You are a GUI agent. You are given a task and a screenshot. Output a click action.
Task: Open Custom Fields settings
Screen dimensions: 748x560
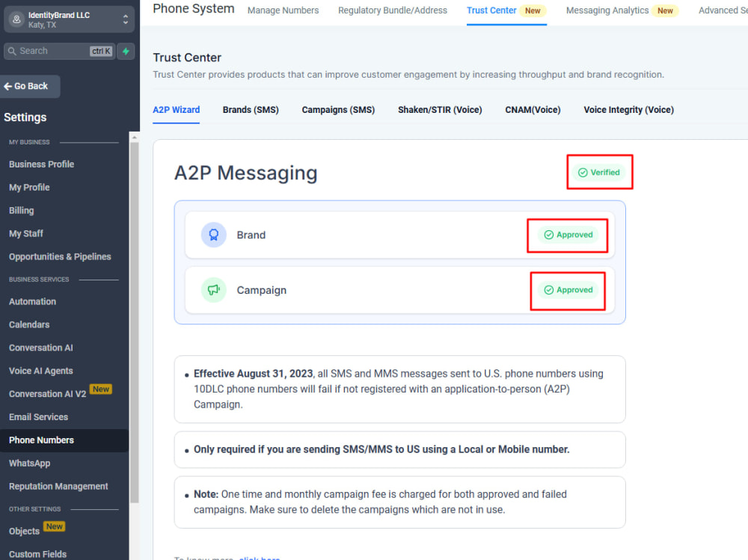pyautogui.click(x=37, y=554)
